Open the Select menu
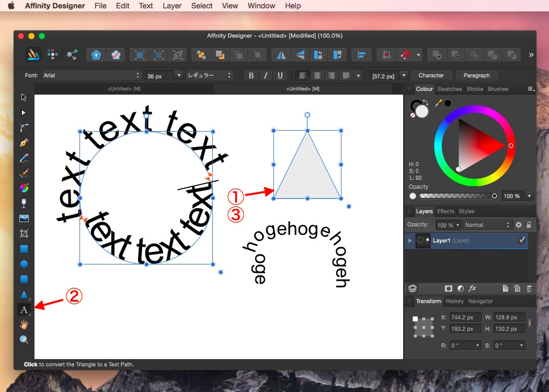Screen dimensions: 549x392 (x=202, y=6)
